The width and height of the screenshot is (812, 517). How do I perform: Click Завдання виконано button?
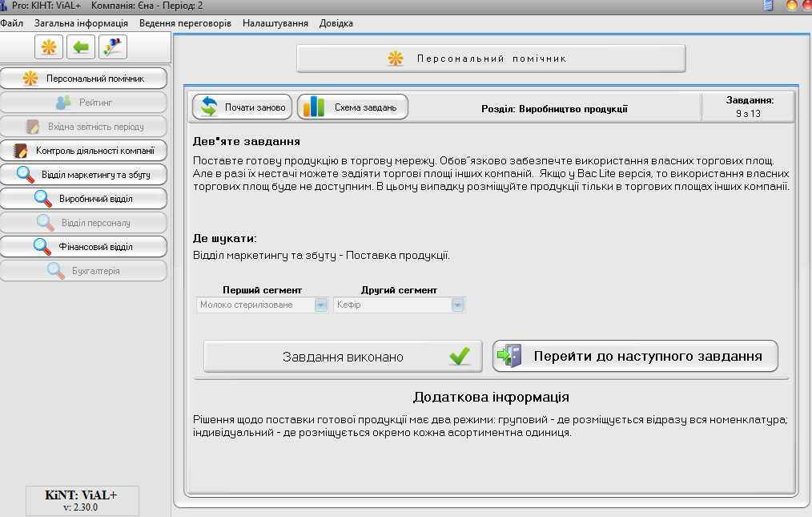coord(343,356)
